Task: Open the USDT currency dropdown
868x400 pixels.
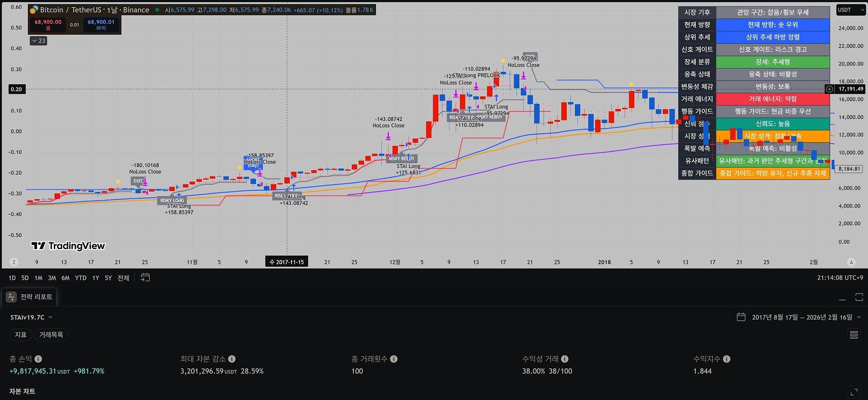Action: click(x=851, y=10)
